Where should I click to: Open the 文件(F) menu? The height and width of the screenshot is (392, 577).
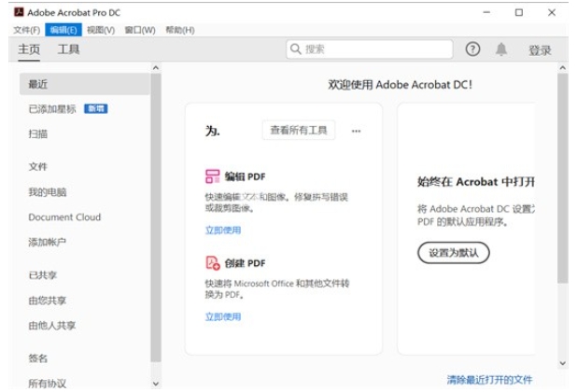(x=27, y=30)
